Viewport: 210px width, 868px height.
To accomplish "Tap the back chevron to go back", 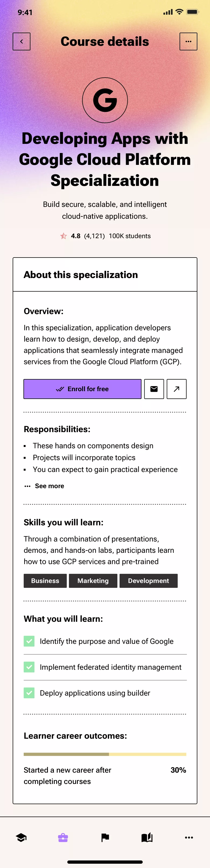I will (x=22, y=41).
